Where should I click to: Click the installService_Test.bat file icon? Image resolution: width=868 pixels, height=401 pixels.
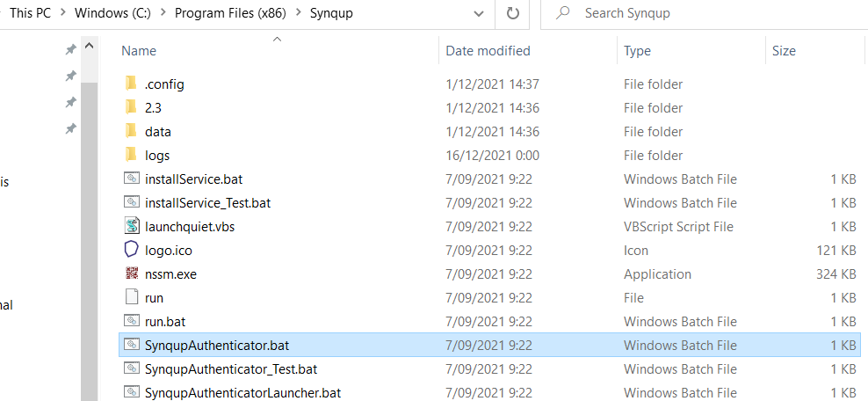131,202
